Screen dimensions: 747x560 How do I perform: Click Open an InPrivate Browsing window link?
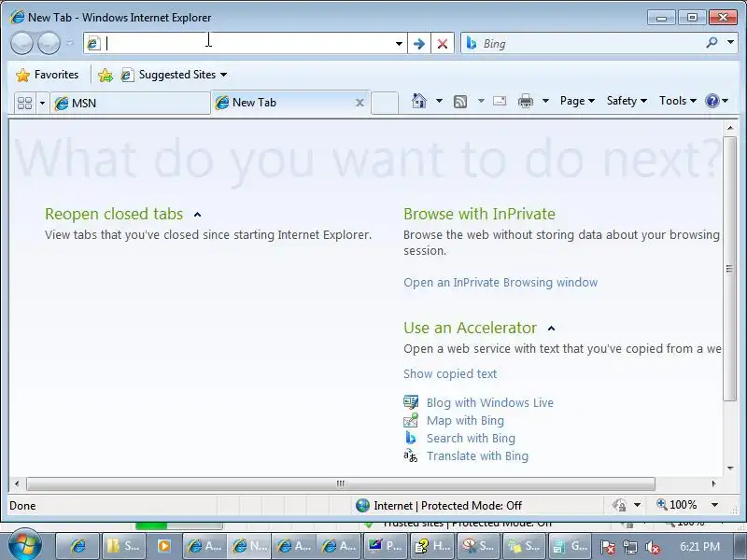pos(500,283)
